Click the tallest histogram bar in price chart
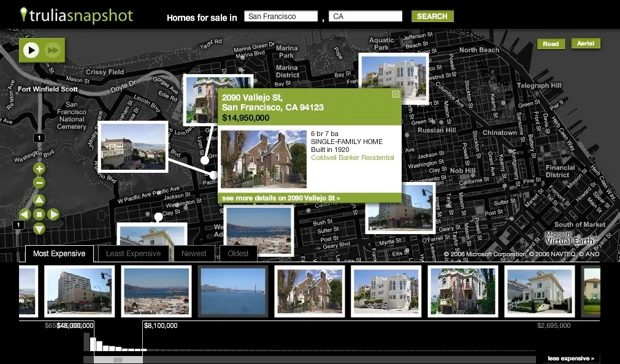The width and height of the screenshot is (620, 364). point(86,343)
